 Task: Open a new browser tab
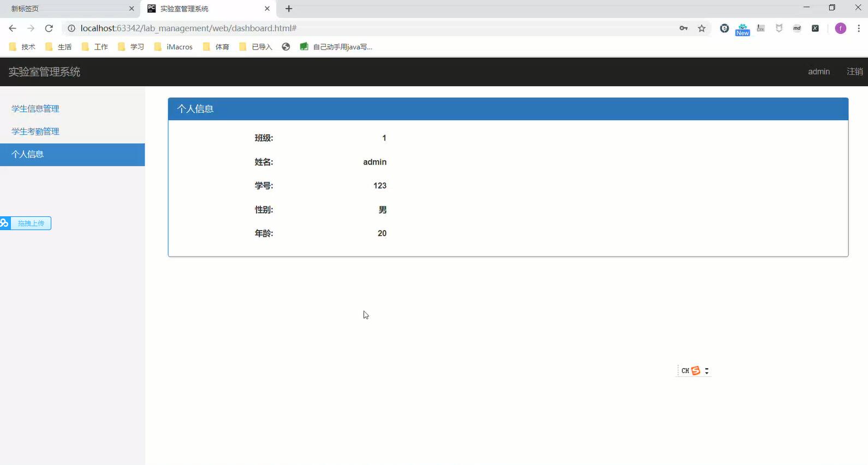click(289, 9)
